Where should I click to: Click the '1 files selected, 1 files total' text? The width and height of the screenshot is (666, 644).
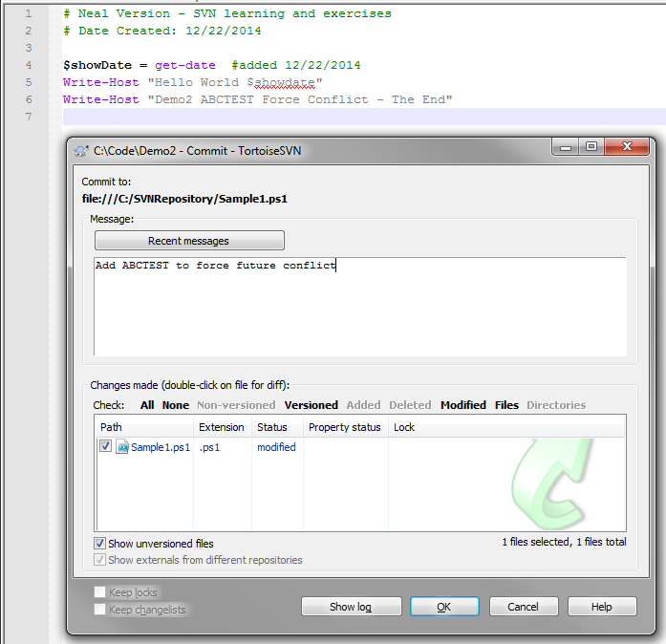(564, 542)
